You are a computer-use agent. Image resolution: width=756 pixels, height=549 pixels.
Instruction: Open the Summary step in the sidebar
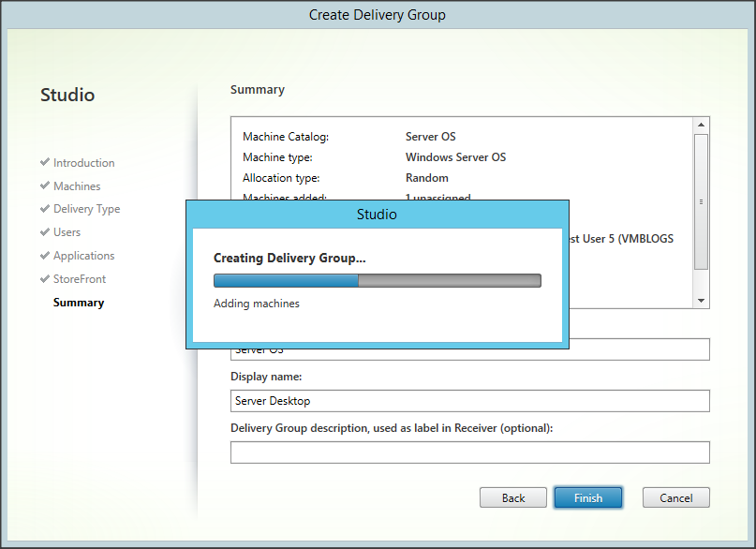click(79, 303)
